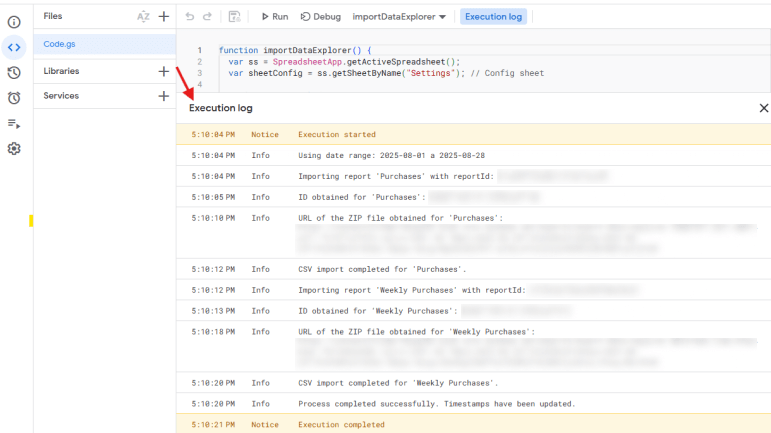Screen dimensions: 771x433
Task: Select "CSV import completed for 'Weekly Purchases'" entry
Action: 474,383
